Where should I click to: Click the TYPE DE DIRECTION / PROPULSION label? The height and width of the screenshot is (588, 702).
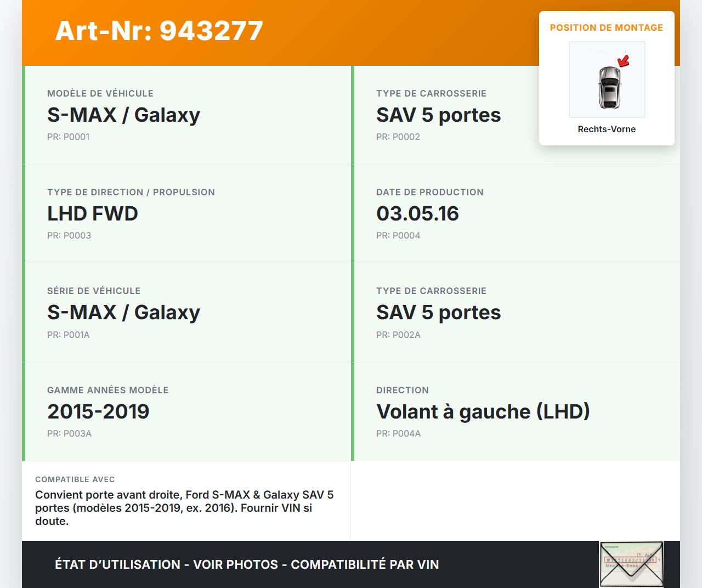tap(131, 192)
